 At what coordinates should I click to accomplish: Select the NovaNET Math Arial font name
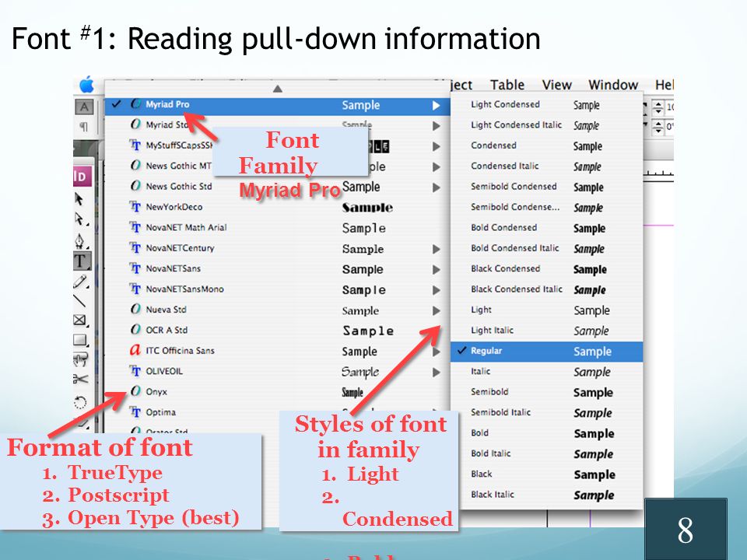(x=186, y=228)
